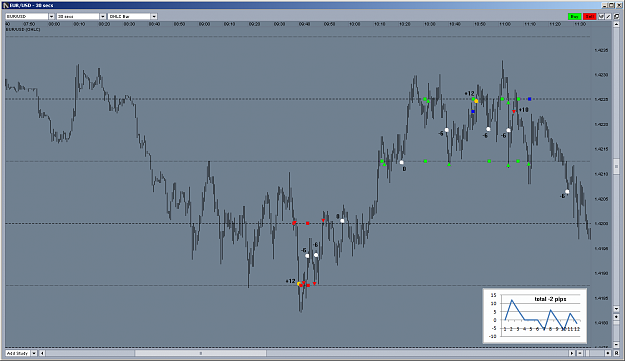Open the OHLC Bar chart type dropdown
The height and width of the screenshot is (361, 625).
(154, 16)
